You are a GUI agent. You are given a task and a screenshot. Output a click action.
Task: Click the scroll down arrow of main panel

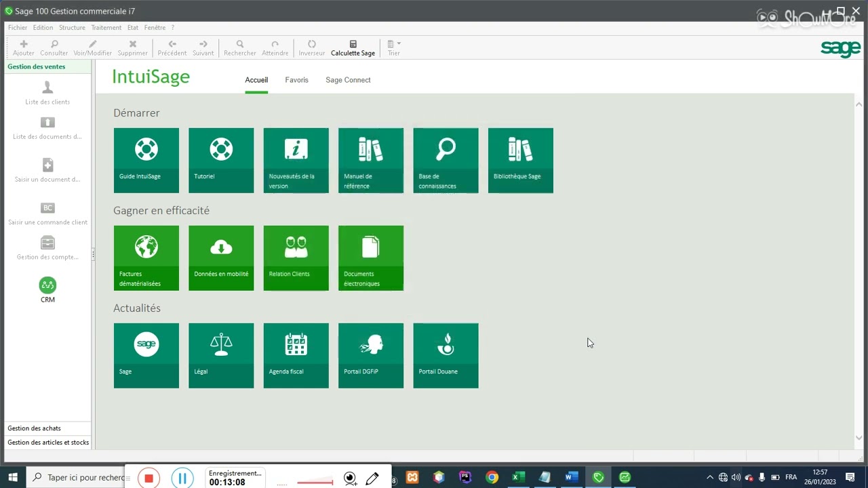tap(859, 438)
